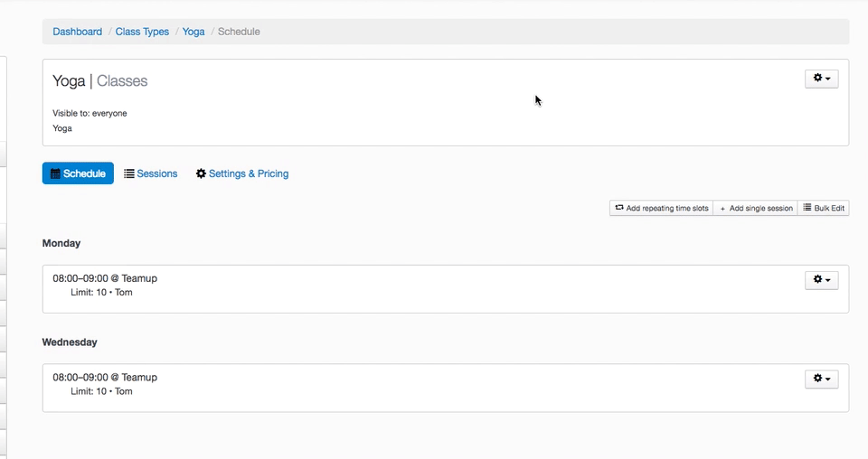Switch to the Sessions tab

click(x=156, y=173)
